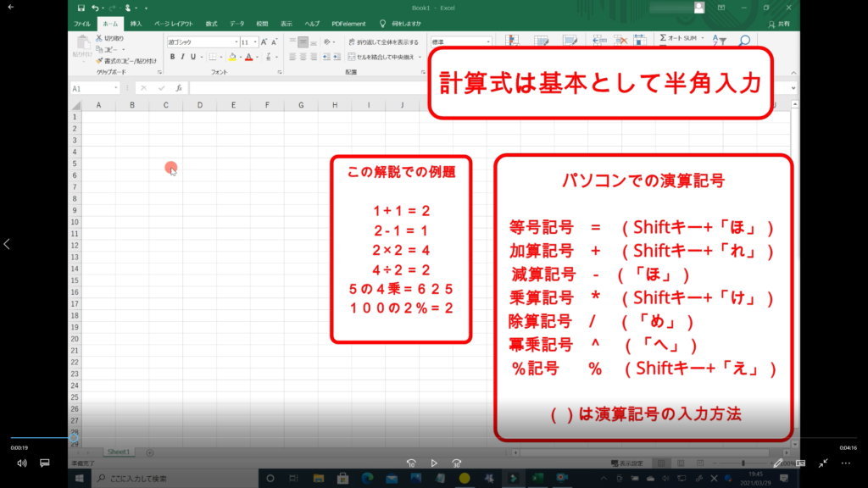
Task: Mute the video with the volume icon
Action: pyautogui.click(x=22, y=463)
